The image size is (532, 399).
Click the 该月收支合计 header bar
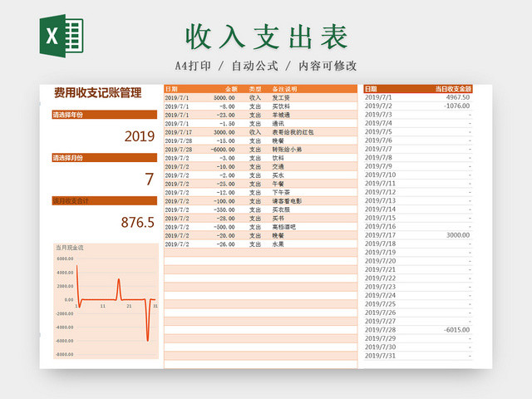tap(105, 201)
